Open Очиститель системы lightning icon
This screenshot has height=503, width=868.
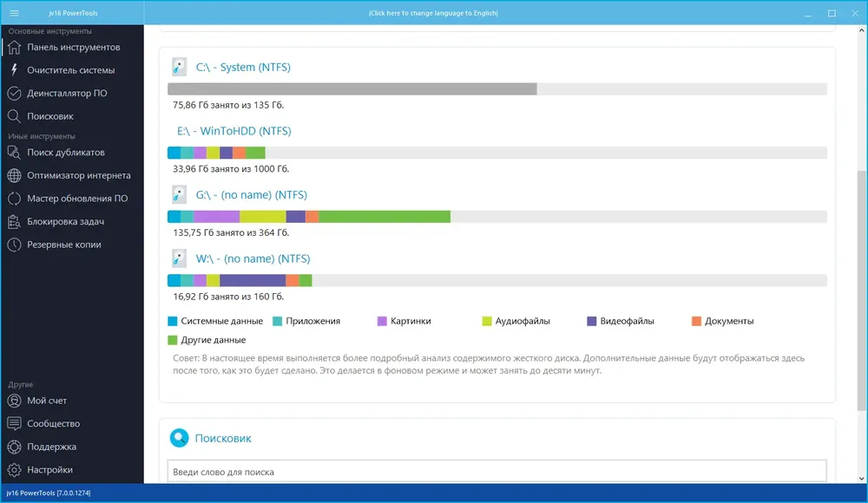click(x=15, y=70)
